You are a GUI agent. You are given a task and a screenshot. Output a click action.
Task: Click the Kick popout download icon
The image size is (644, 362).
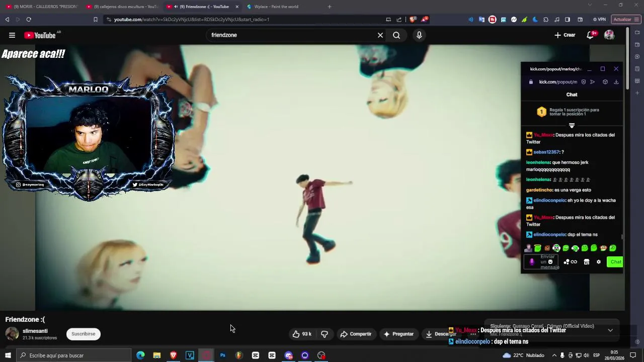(x=616, y=82)
